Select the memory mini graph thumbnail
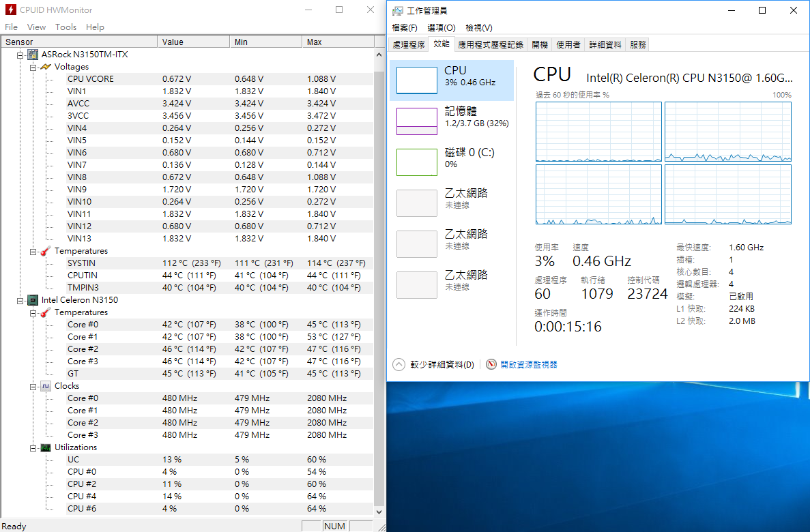The image size is (810, 532). pos(417,121)
